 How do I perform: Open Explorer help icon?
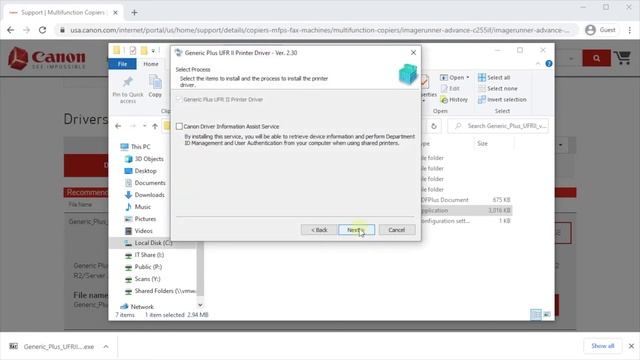click(549, 64)
